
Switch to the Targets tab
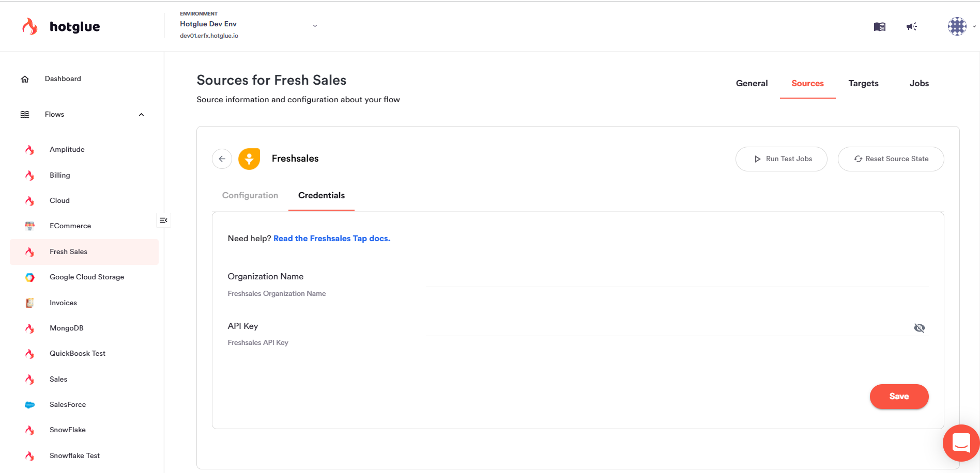point(863,84)
